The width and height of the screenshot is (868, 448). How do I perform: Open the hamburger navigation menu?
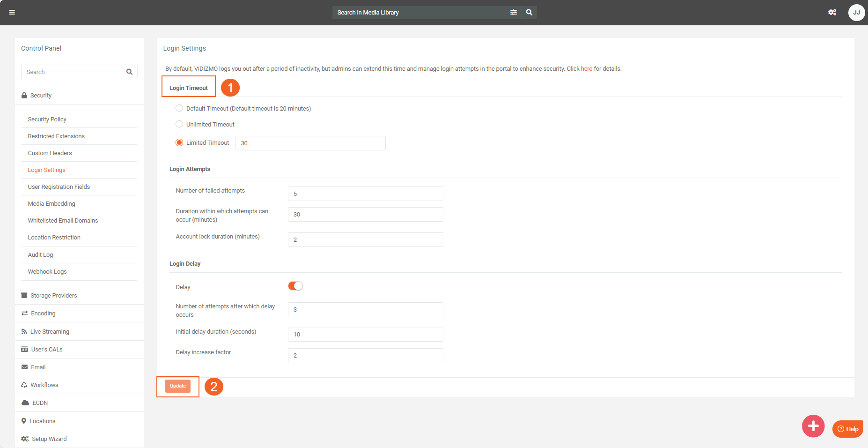tap(12, 13)
